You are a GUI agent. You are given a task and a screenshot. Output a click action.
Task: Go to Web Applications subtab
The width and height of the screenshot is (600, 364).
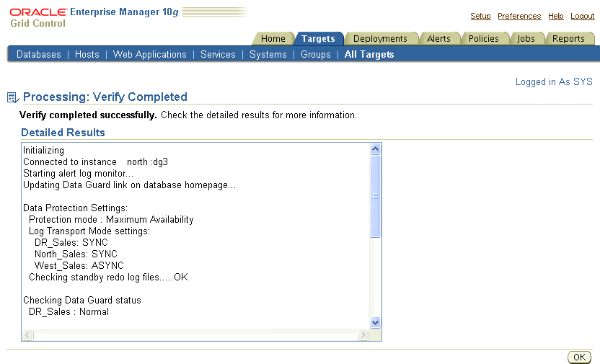coord(150,55)
